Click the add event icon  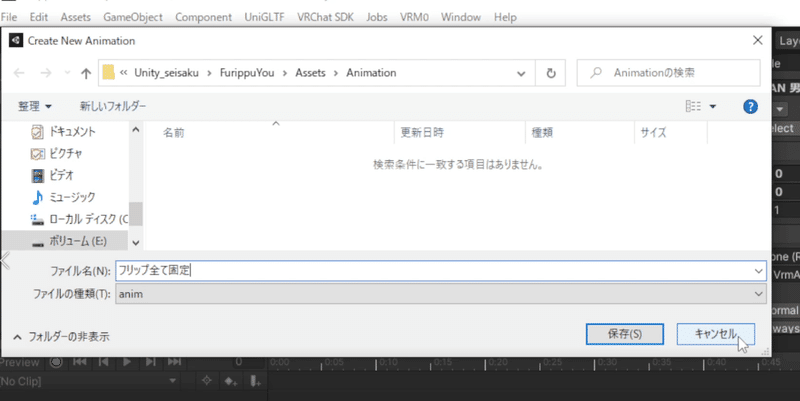pyautogui.click(x=255, y=381)
